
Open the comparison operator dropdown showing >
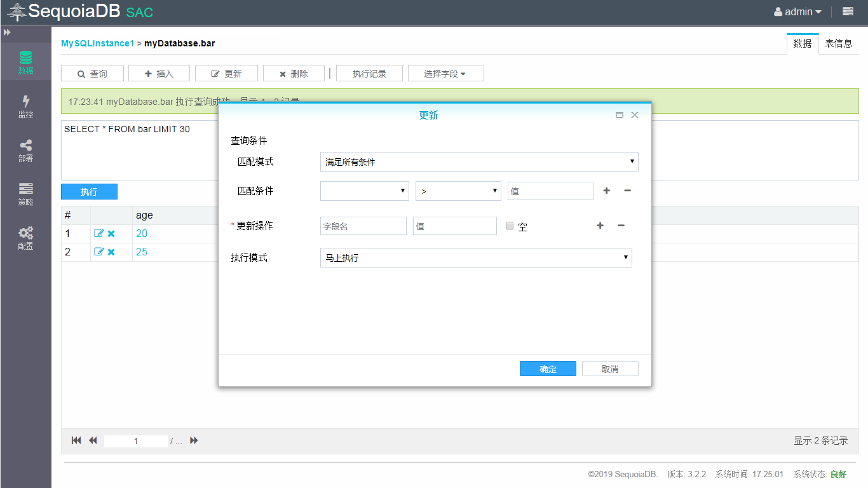coord(458,191)
